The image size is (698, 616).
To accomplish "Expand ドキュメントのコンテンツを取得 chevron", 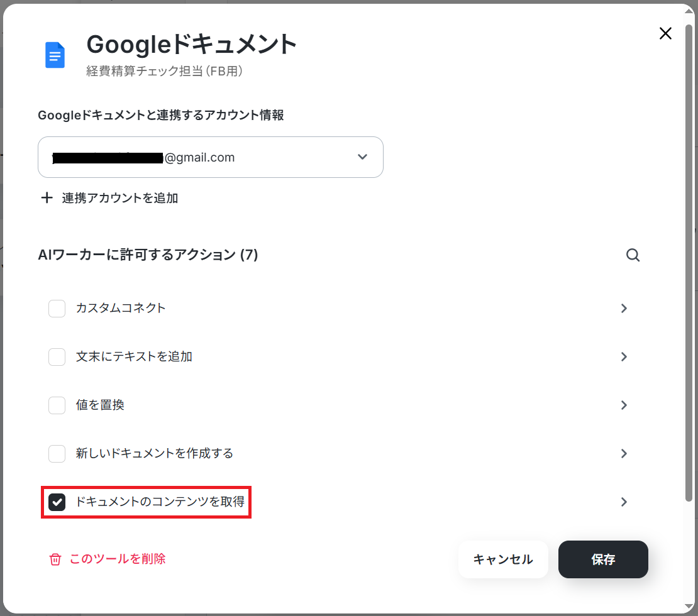I will [x=624, y=502].
